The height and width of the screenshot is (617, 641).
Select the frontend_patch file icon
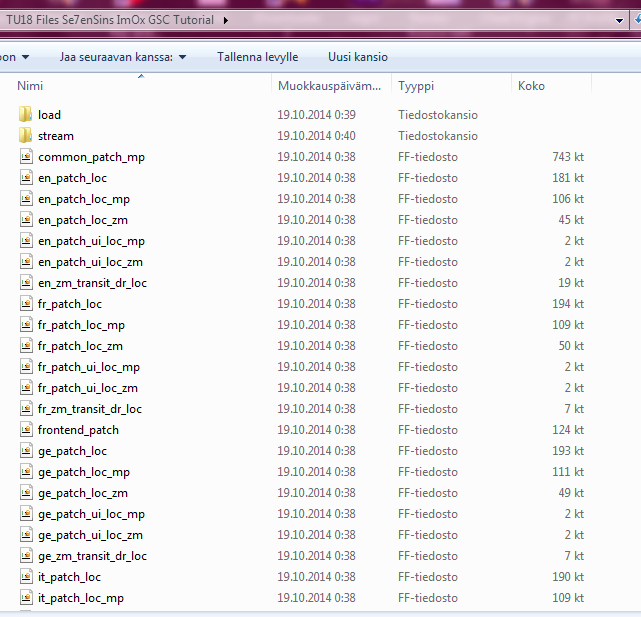[26, 430]
